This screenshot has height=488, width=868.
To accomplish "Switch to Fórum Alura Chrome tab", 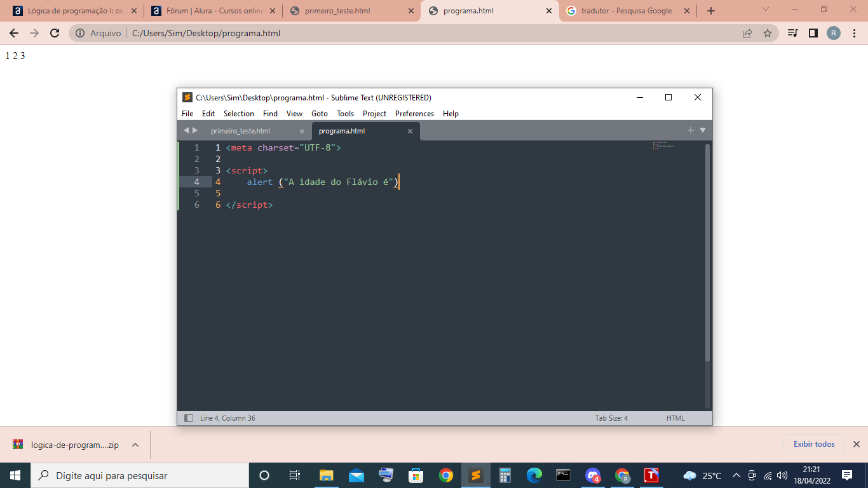I will point(213,11).
